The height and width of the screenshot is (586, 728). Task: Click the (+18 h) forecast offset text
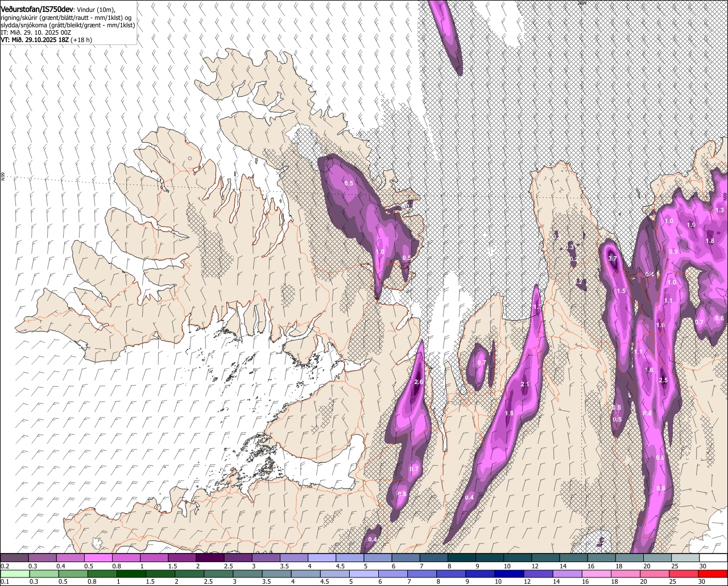(81, 40)
